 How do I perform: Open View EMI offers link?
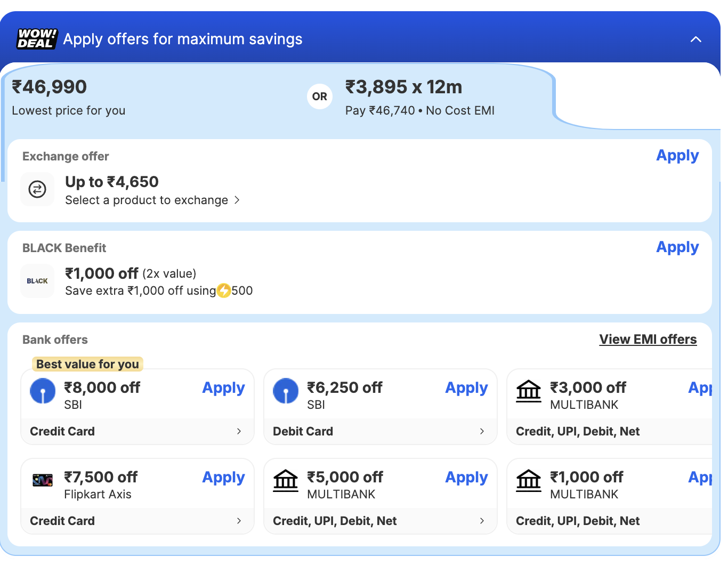(x=648, y=340)
